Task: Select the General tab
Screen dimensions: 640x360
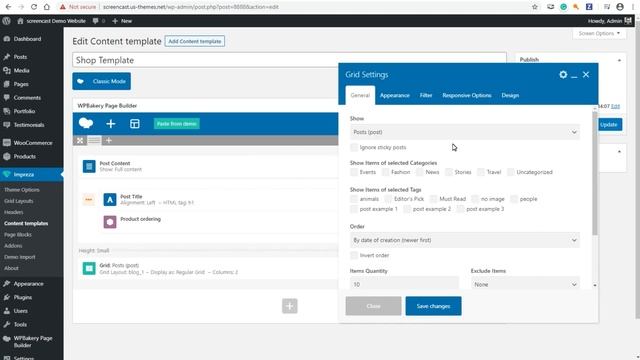Action: pos(360,95)
